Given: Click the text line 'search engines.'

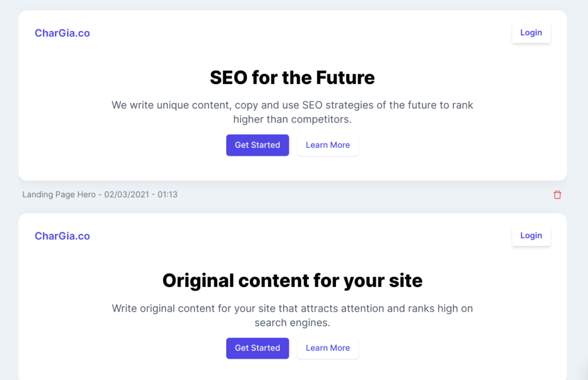Looking at the screenshot, I should pos(292,323).
